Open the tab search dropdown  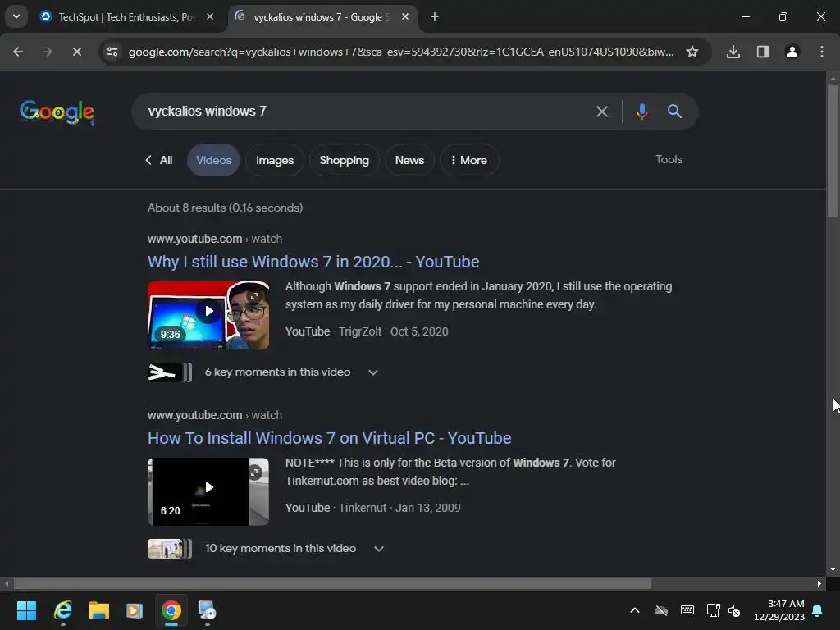pos(16,17)
